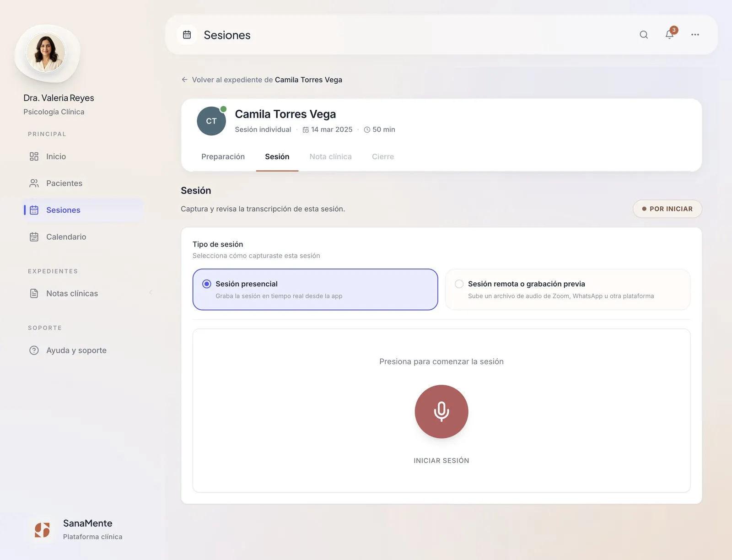Click the back arrow to the expediente
The height and width of the screenshot is (560, 732).
pos(184,80)
